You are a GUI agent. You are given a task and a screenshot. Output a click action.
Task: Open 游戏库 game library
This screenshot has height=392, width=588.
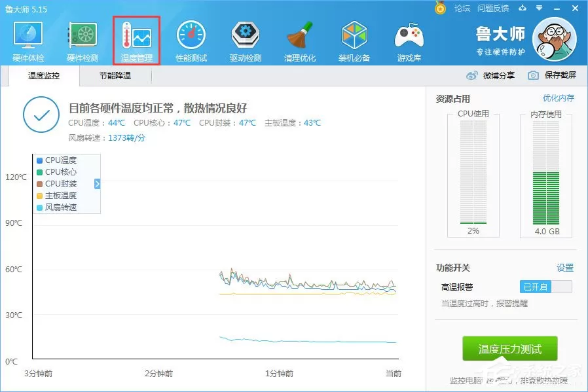[409, 42]
